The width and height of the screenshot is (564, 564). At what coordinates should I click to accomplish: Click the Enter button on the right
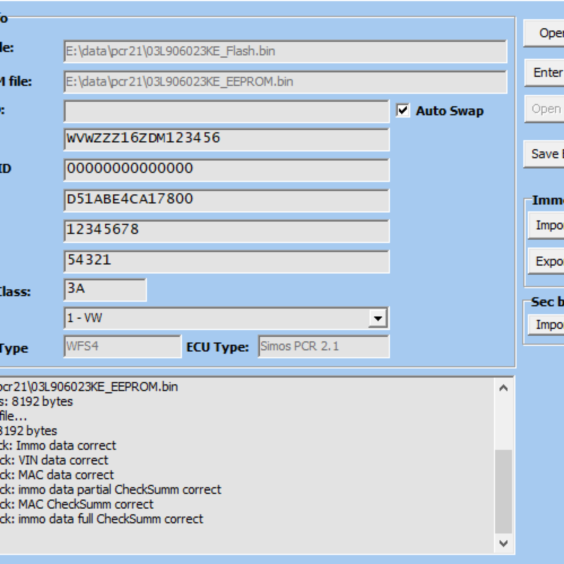[x=544, y=73]
